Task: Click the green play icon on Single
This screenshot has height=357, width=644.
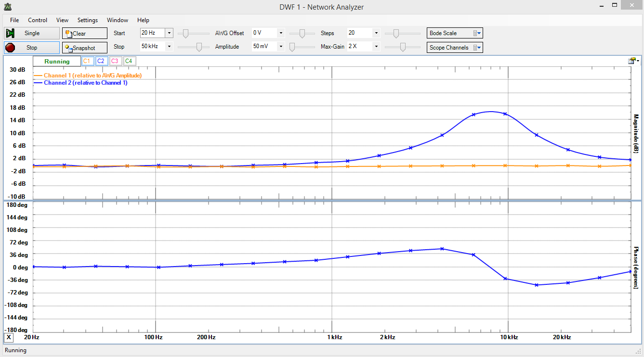Action: pos(10,33)
